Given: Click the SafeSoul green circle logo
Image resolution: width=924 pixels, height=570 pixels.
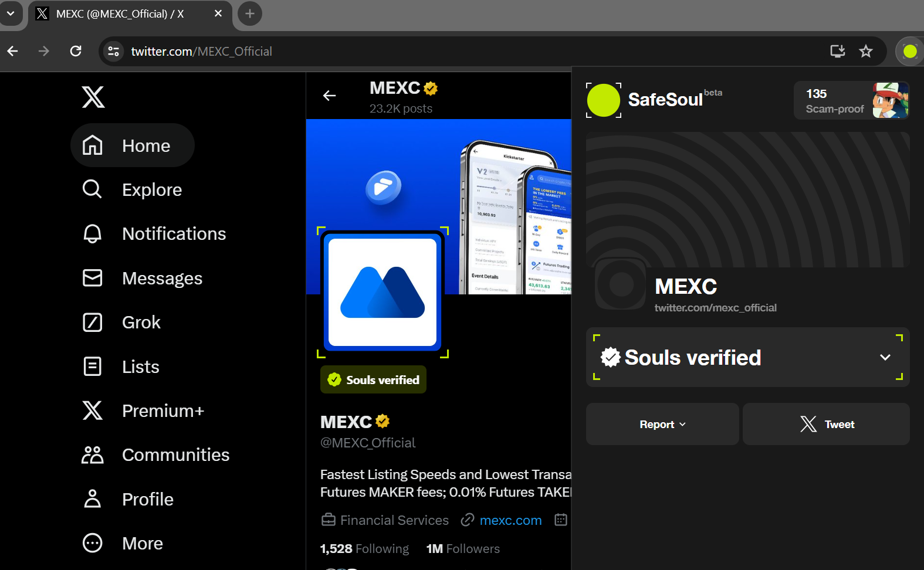Looking at the screenshot, I should [603, 100].
